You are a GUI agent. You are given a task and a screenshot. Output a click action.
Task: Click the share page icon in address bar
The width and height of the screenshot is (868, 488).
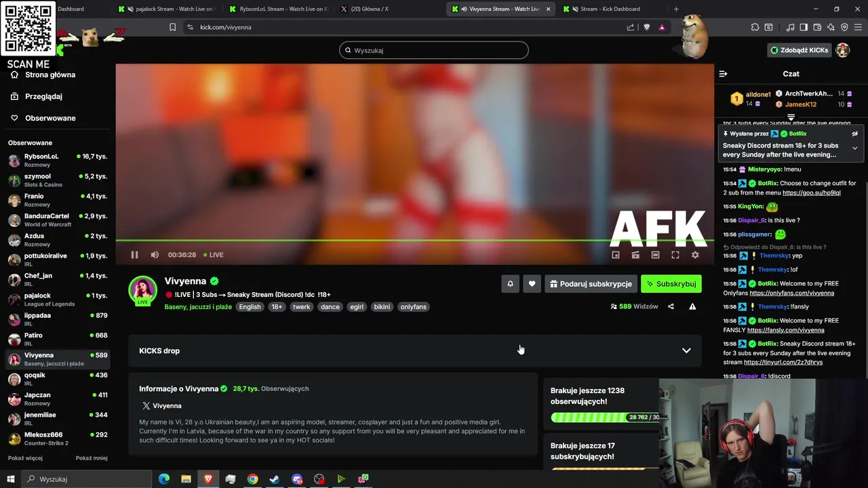631,27
